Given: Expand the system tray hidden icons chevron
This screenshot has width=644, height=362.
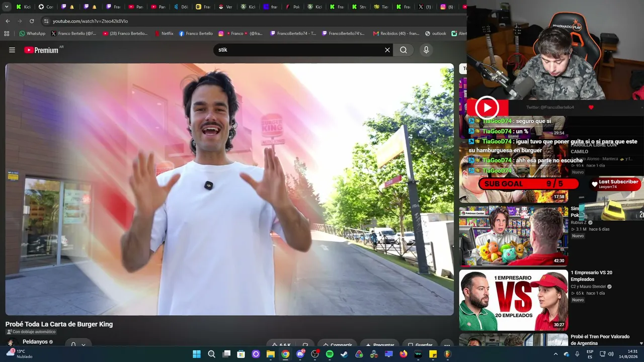Looking at the screenshot, I should [x=555, y=354].
